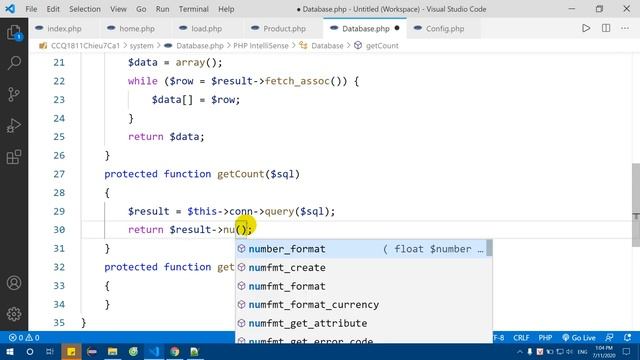Click the unsaved dot on Database.php tab
Screen dimensions: 640x360
tap(397, 28)
